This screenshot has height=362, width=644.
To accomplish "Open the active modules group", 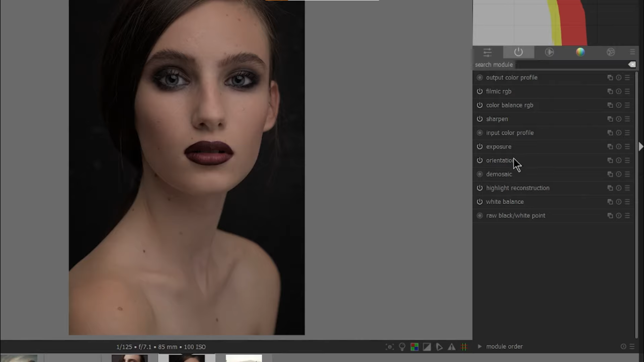I will [x=518, y=52].
